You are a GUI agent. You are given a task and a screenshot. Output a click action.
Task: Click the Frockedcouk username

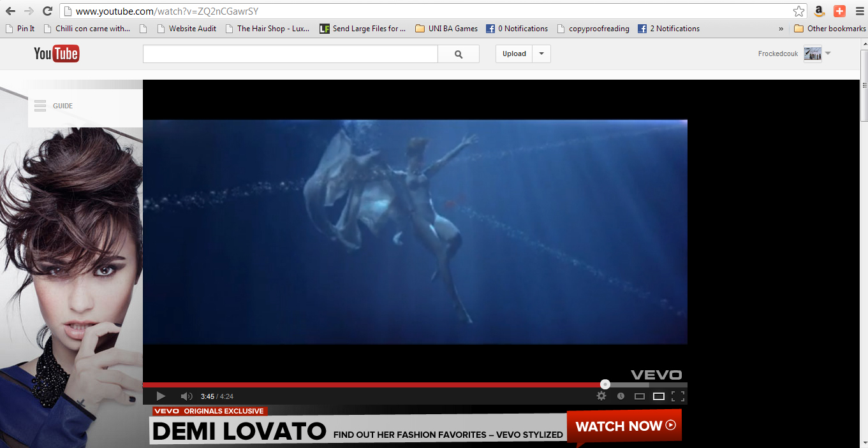coord(778,54)
